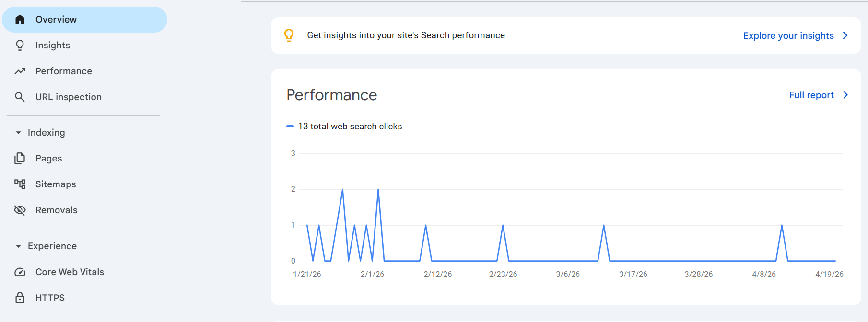Click Explore your insights link
868x322 pixels.
(x=788, y=36)
